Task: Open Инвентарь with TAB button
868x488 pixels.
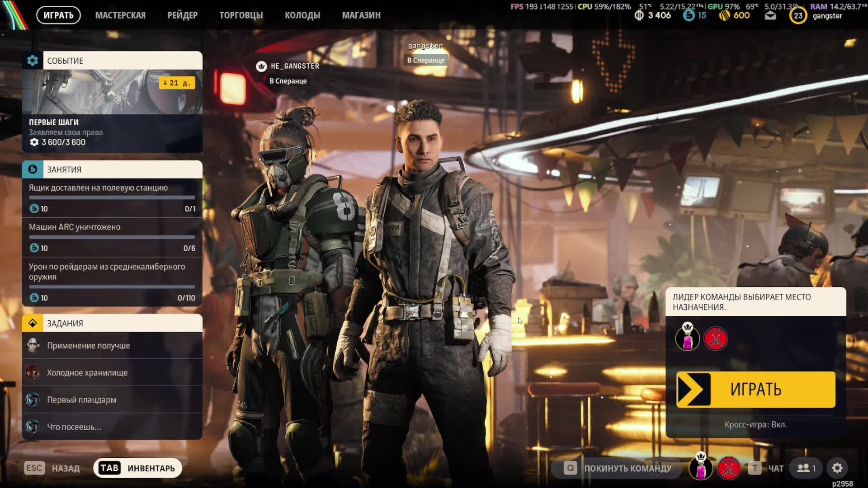Action: (x=137, y=468)
